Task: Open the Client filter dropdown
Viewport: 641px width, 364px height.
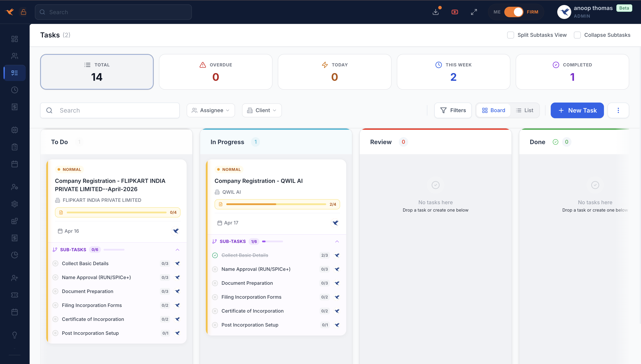Action: (262, 110)
